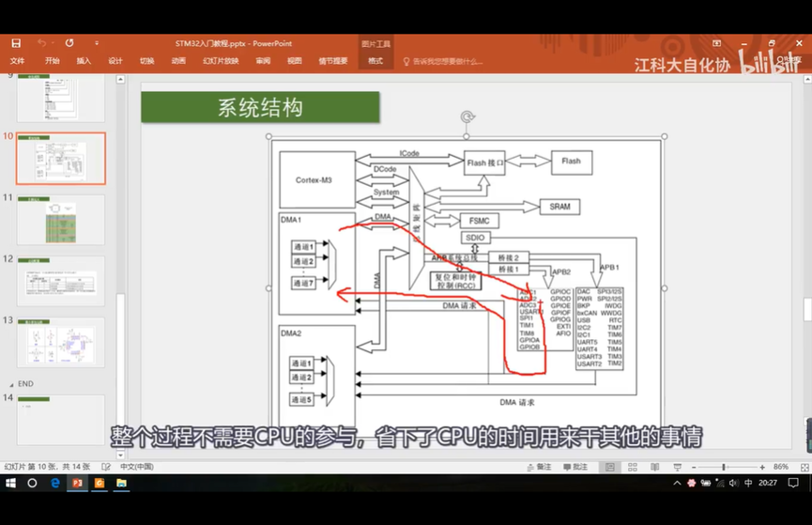This screenshot has width=812, height=525.
Task: Select slide 12 thumbnail
Action: [61, 281]
